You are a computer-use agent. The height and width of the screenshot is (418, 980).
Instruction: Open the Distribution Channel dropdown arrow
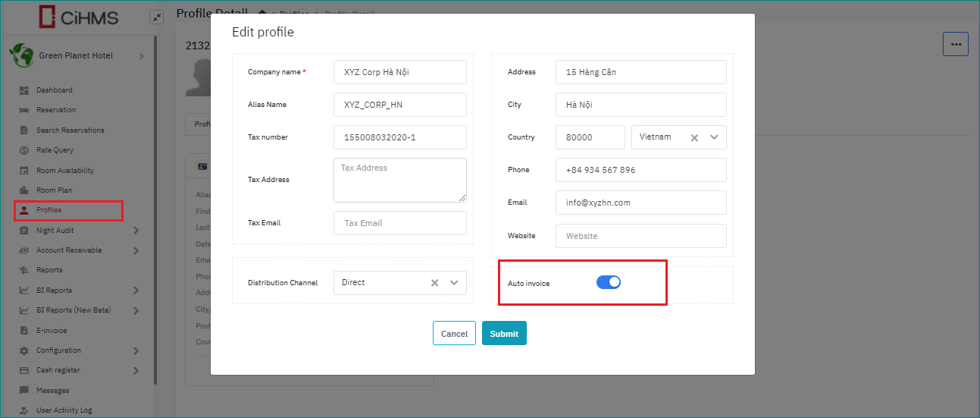pos(455,283)
